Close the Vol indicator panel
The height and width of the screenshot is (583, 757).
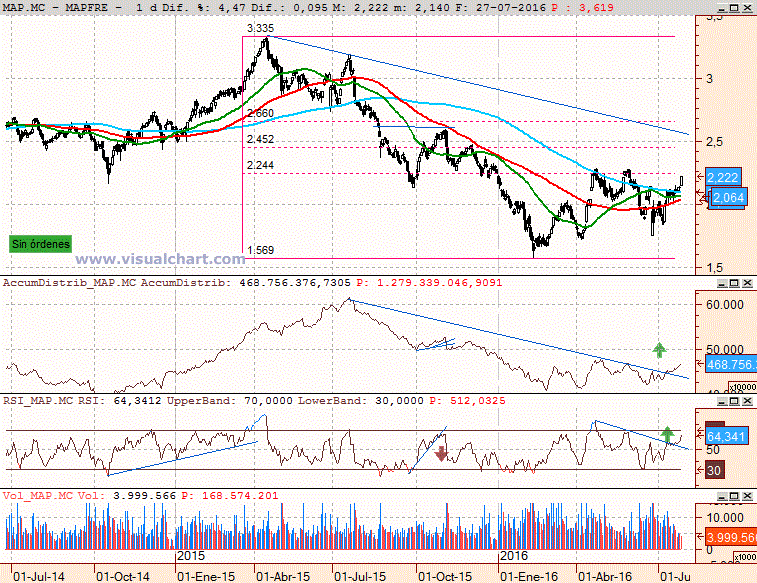(x=747, y=496)
